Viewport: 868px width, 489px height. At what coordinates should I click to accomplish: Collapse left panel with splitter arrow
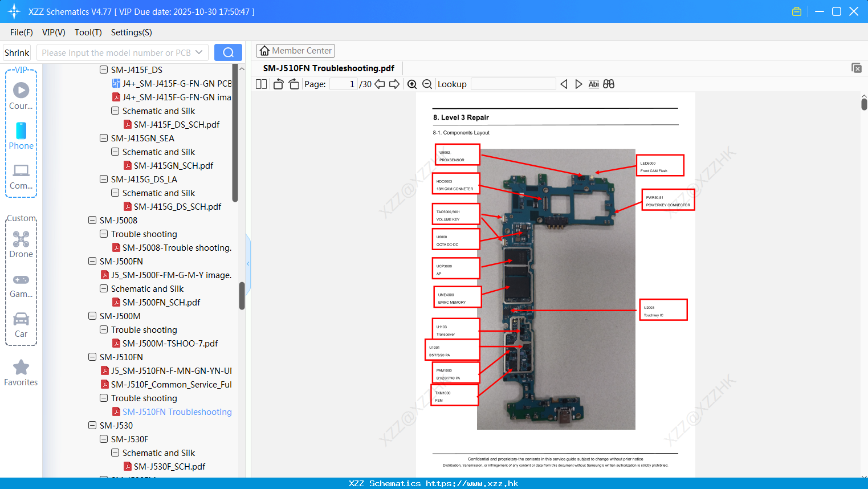[x=248, y=263]
